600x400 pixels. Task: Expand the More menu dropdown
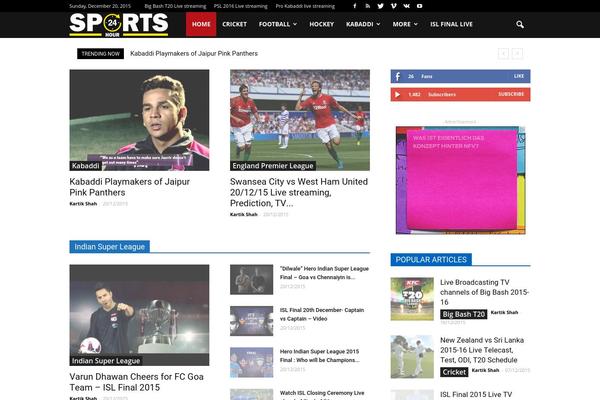[405, 23]
